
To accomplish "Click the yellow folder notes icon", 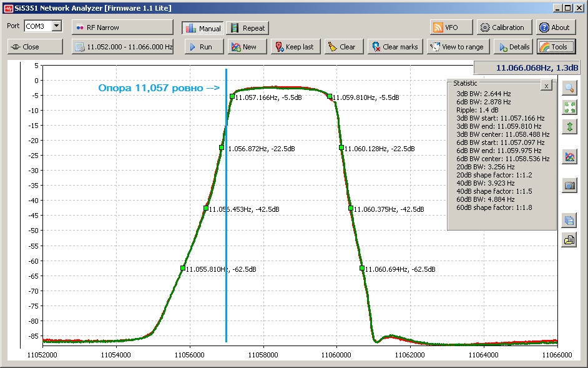I will [x=569, y=239].
